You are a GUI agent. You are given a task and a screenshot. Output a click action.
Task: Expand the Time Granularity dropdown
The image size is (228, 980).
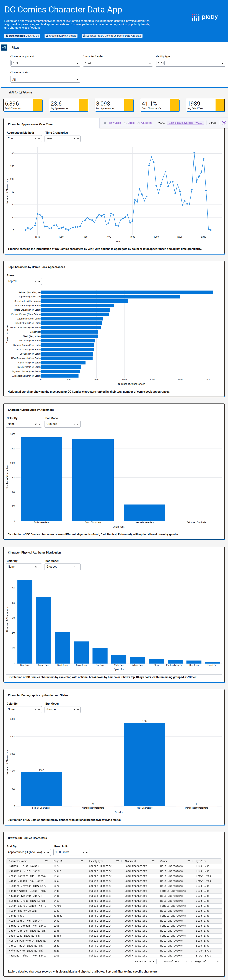[78, 139]
